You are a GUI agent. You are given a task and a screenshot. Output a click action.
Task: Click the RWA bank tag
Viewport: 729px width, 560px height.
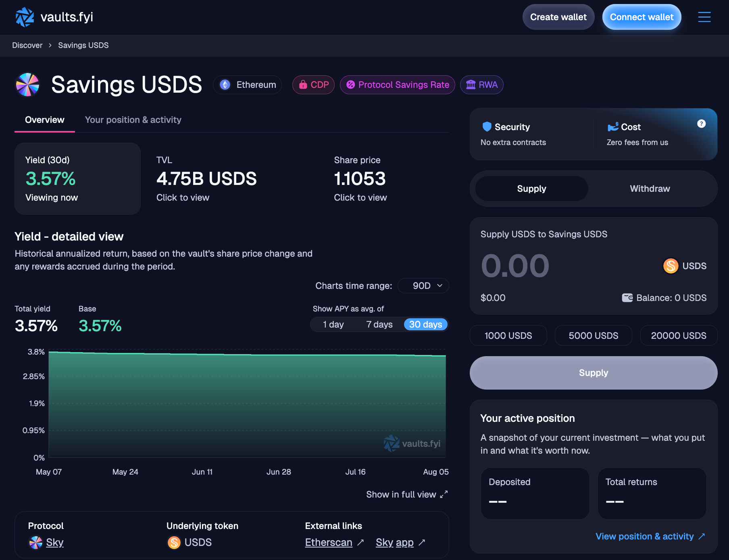coord(481,85)
